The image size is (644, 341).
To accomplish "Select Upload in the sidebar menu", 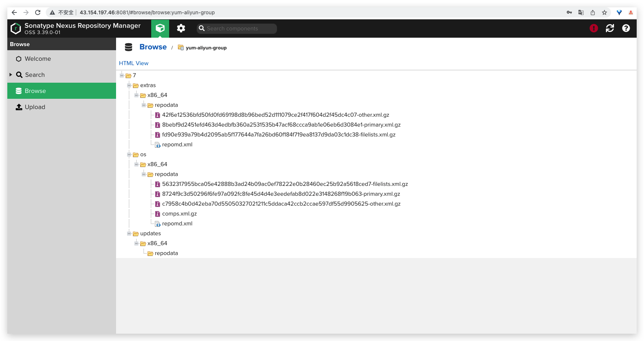I will (x=35, y=107).
